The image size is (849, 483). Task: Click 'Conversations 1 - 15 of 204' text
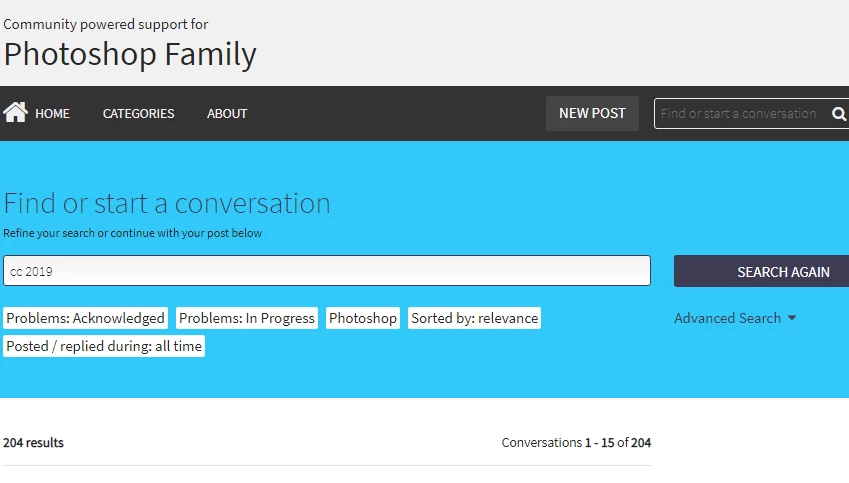coord(576,442)
